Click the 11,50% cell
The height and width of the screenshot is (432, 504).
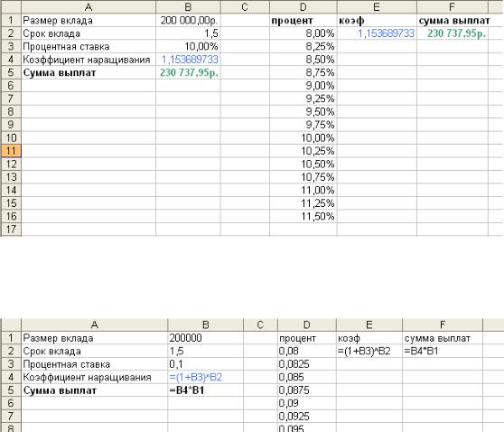pos(303,216)
